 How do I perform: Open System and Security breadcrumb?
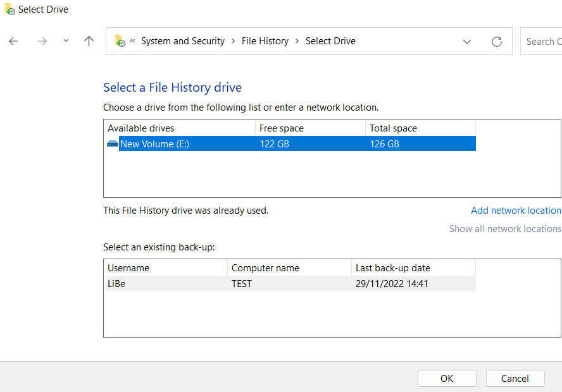click(182, 41)
